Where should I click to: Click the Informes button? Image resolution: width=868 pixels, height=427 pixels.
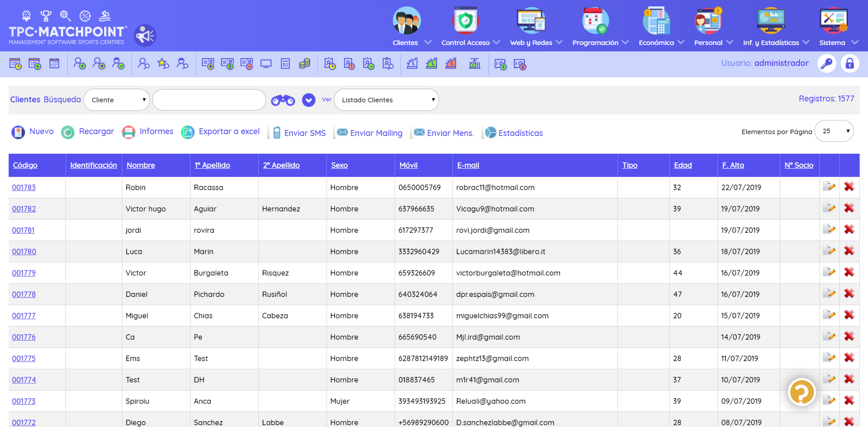coord(148,132)
